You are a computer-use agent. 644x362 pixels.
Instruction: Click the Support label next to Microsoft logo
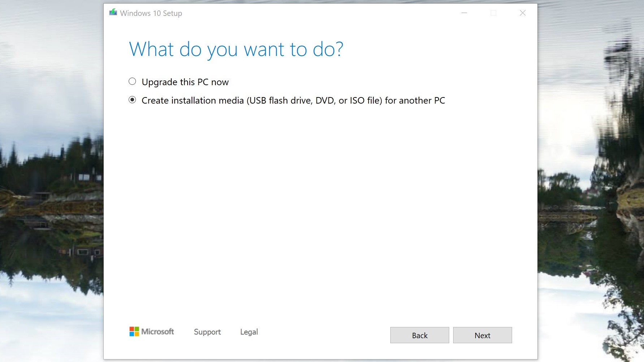click(207, 332)
